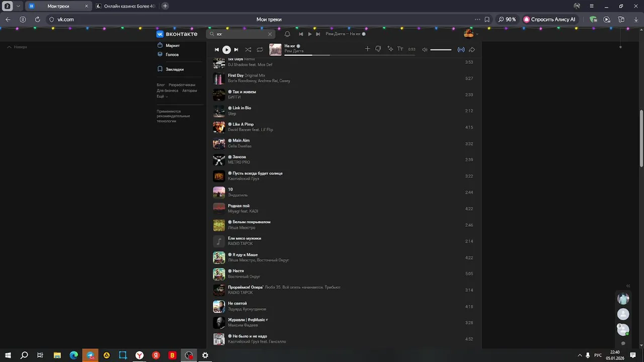Add current track with plus icon
The height and width of the screenshot is (362, 644).
tap(367, 49)
